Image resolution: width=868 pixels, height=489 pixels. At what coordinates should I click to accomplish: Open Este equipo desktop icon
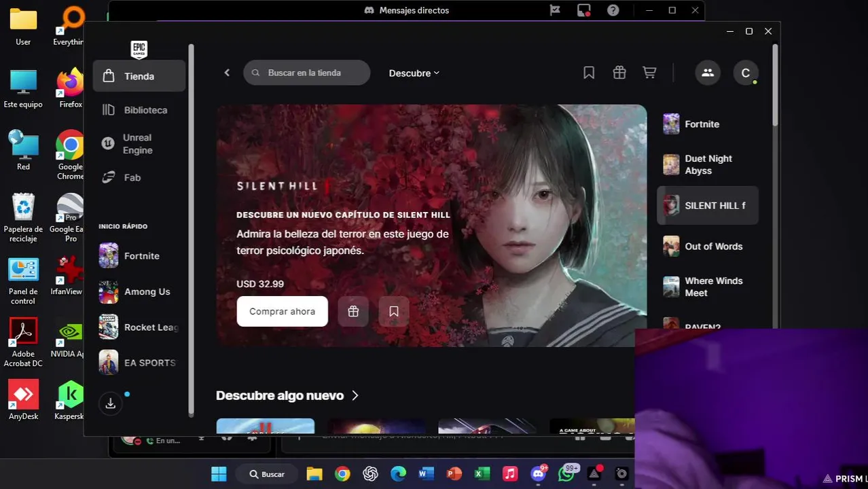[x=23, y=89]
